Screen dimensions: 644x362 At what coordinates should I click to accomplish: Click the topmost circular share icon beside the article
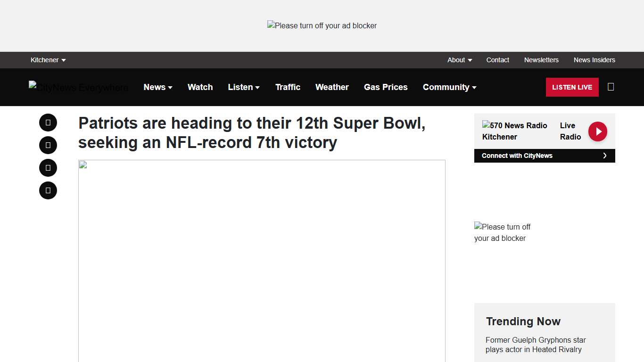(48, 123)
